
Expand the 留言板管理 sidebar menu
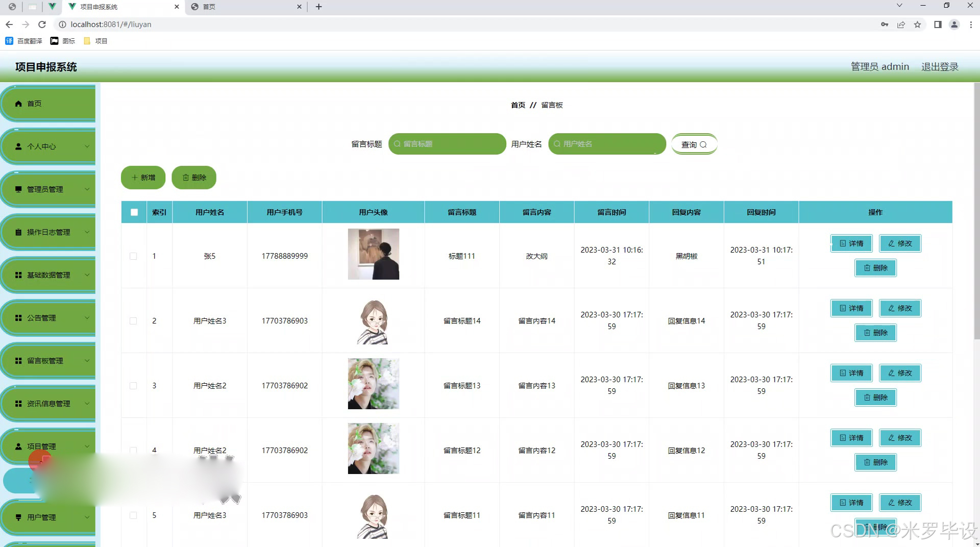[x=48, y=361]
